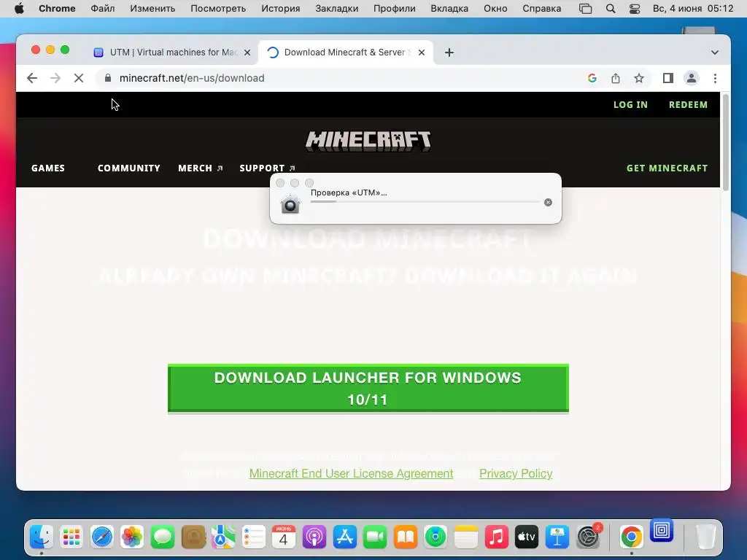747x560 pixels.
Task: Select the Download Minecraft & Server tab
Action: tap(345, 52)
